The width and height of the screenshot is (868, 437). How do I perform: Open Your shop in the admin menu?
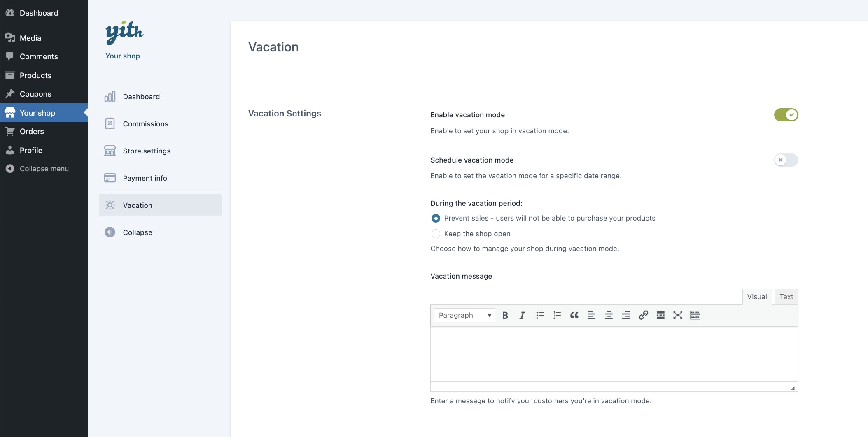coord(44,113)
